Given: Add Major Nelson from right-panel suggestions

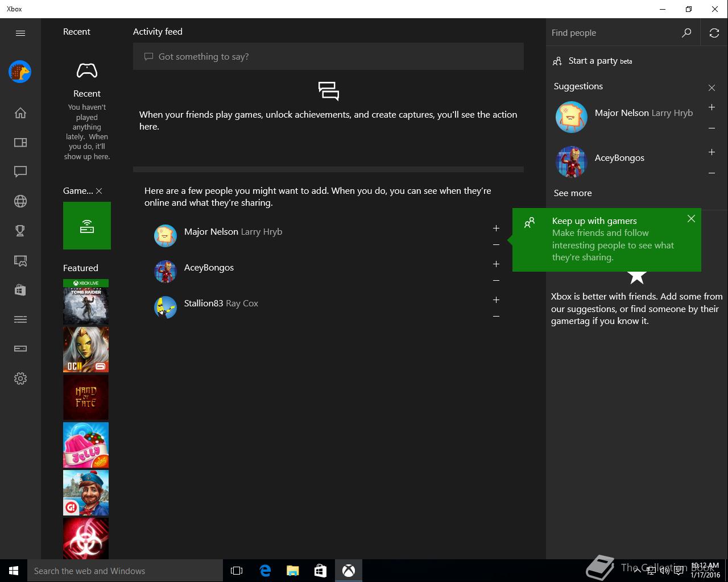Looking at the screenshot, I should point(712,107).
